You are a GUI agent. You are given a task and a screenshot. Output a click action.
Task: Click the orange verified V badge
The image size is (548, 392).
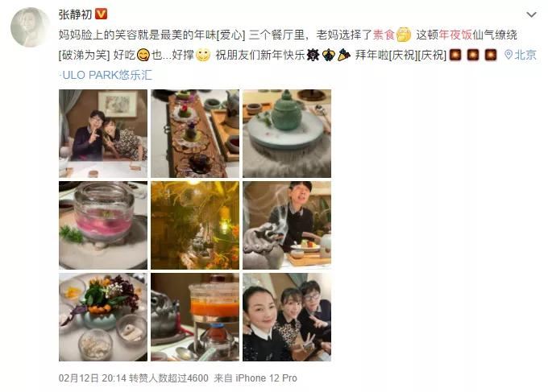(x=101, y=14)
